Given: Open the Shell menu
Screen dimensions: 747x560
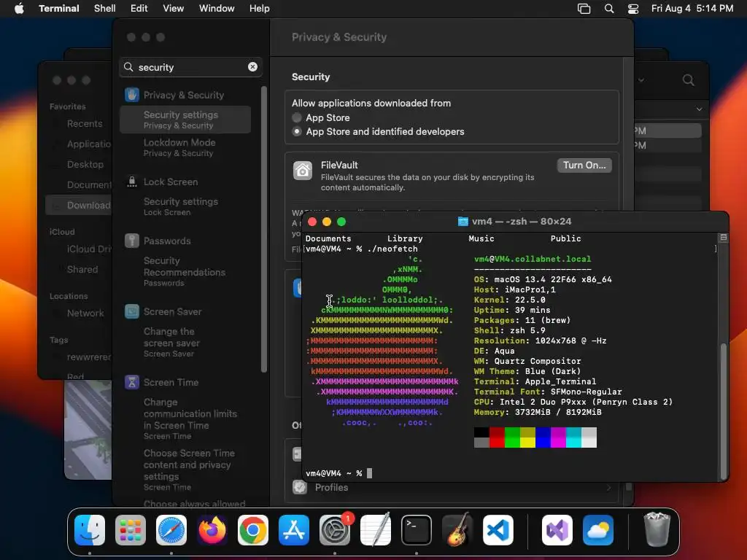Looking at the screenshot, I should (x=105, y=9).
